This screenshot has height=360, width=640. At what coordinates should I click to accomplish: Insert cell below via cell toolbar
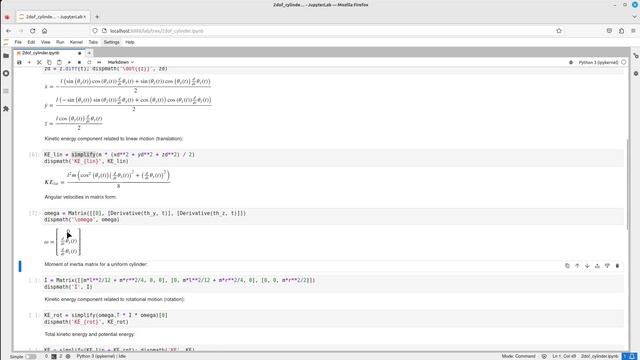tap(607, 266)
